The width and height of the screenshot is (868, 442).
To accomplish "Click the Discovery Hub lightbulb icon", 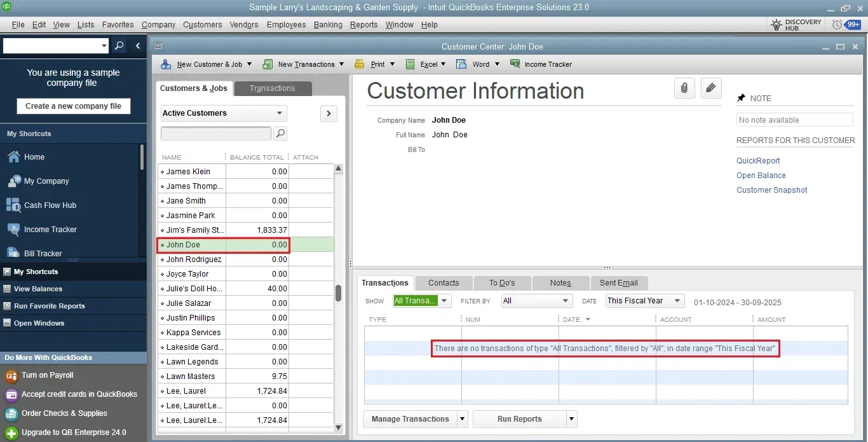I will [x=776, y=25].
